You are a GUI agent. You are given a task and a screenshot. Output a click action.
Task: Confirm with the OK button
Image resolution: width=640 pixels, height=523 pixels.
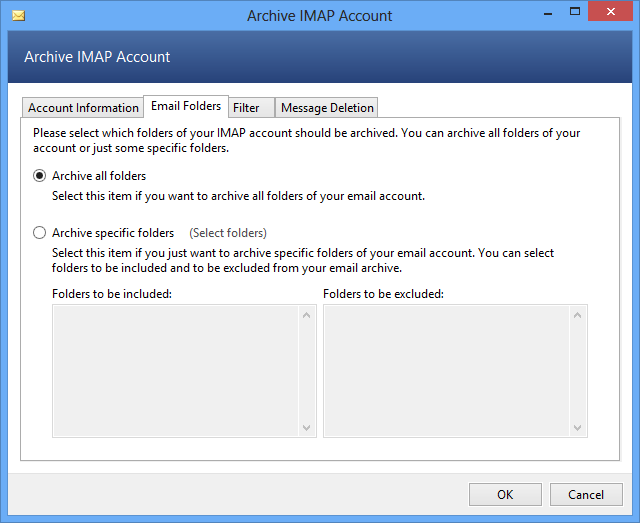coord(505,494)
